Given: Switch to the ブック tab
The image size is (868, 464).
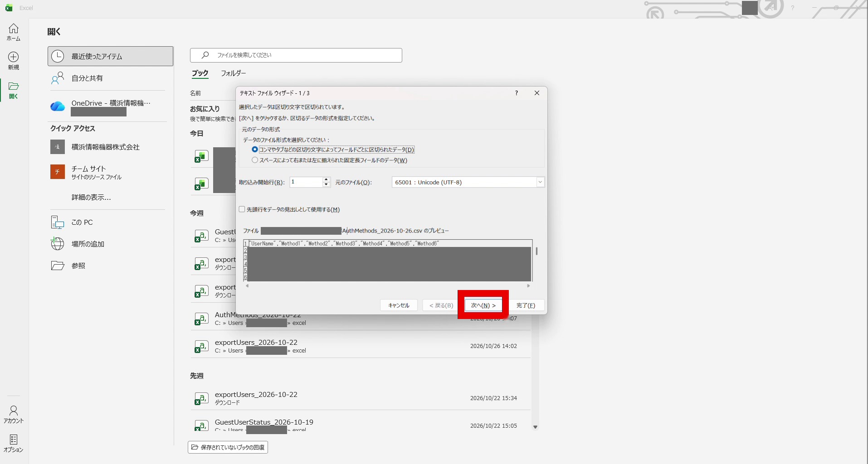Looking at the screenshot, I should (x=200, y=73).
